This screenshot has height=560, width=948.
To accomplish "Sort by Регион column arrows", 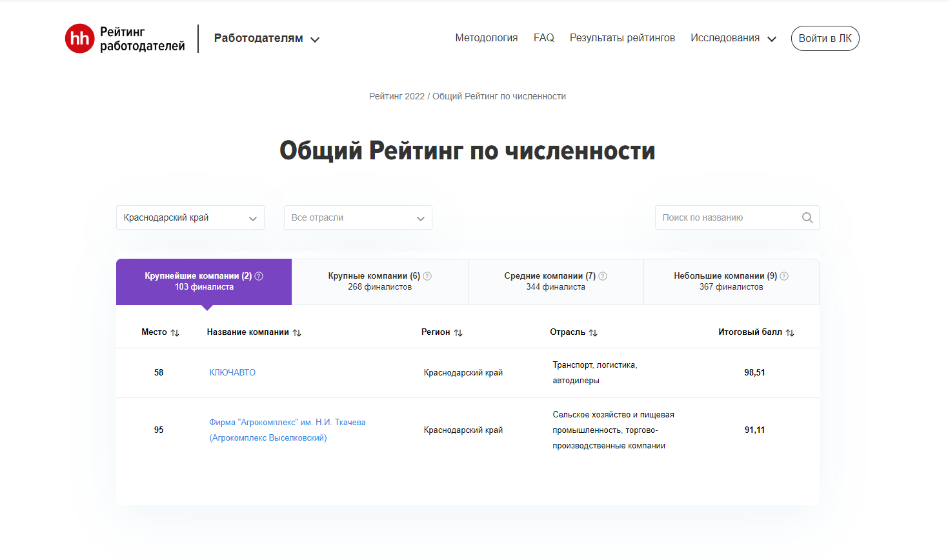I will coord(458,333).
